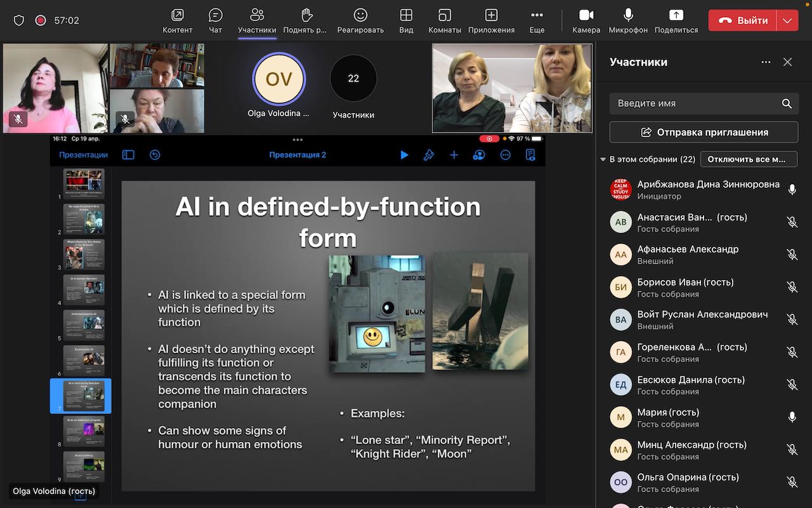Image resolution: width=812 pixels, height=508 pixels.
Task: Click the Share (Поделиться) screen icon
Action: click(x=676, y=15)
